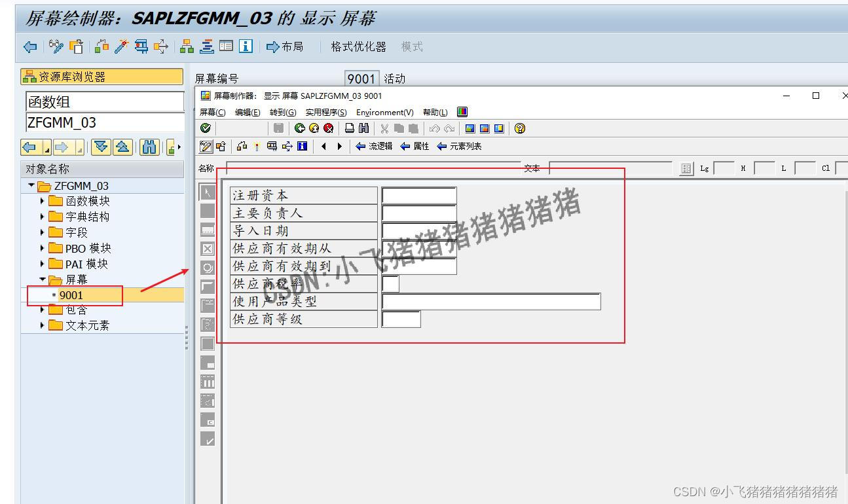Click the 元素列表 element list button

coord(459,146)
